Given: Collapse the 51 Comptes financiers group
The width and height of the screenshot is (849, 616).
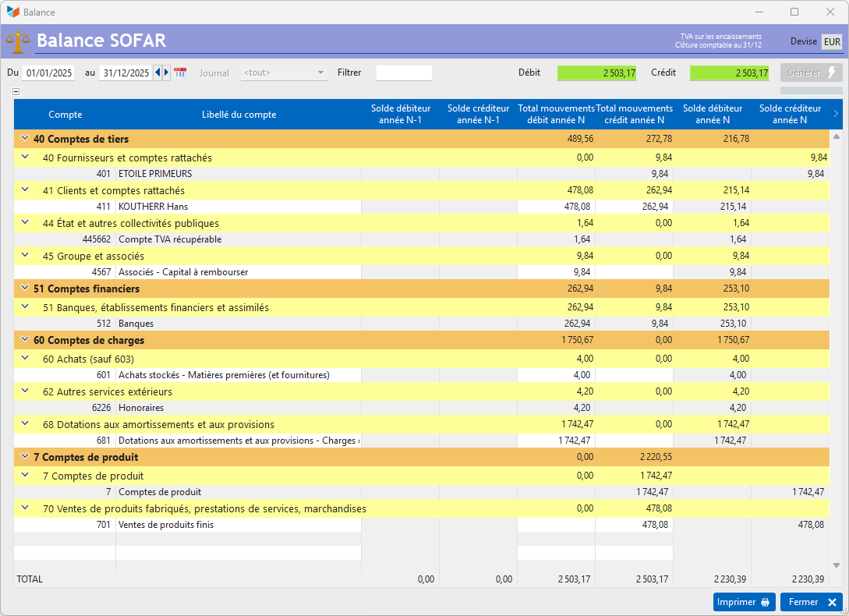Looking at the screenshot, I should [x=25, y=288].
